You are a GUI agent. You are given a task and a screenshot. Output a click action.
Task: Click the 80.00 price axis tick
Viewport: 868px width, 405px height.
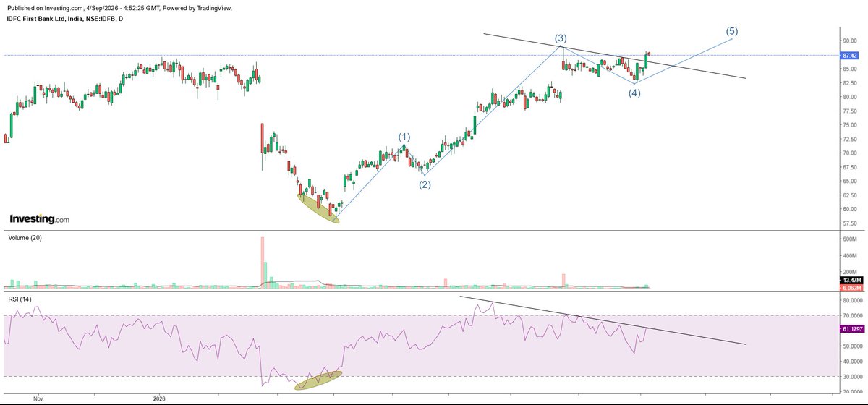click(x=849, y=97)
